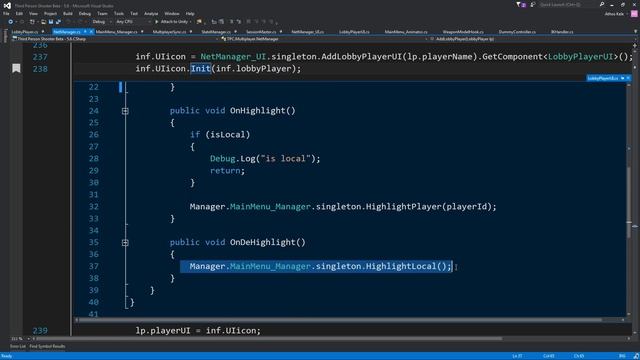The height and width of the screenshot is (360, 640).
Task: Pin the MainMenu_Manager.cs tab
Action: 142,31
